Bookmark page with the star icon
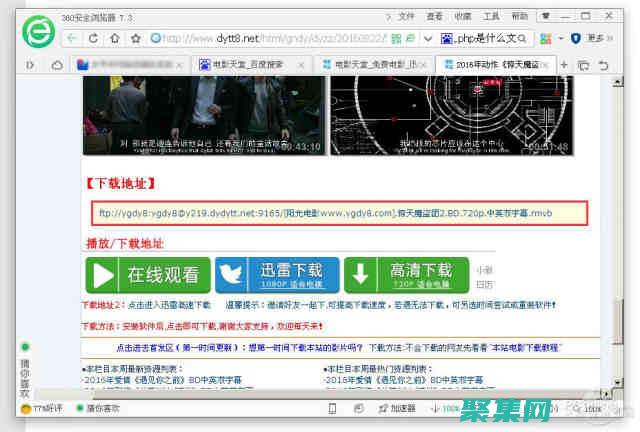The height and width of the screenshot is (432, 640). click(136, 38)
